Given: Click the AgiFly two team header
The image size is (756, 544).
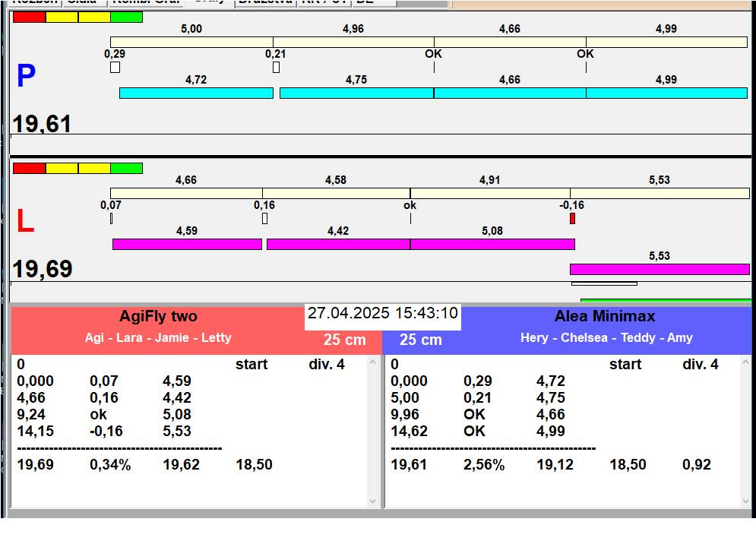Looking at the screenshot, I should (x=158, y=316).
